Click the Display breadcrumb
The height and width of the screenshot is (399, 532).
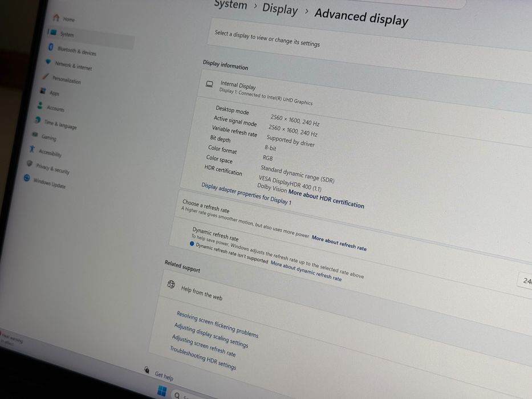click(x=280, y=9)
